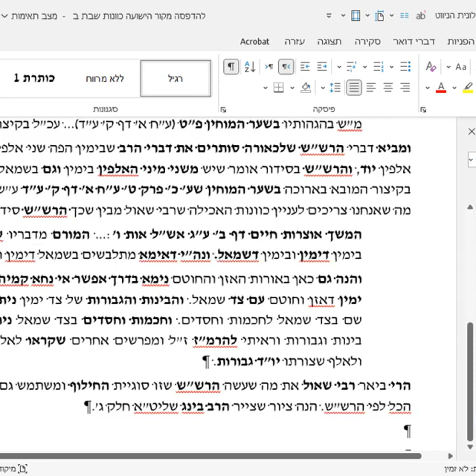
Task: Apply the כותרת 1 heading style
Action: point(34,79)
